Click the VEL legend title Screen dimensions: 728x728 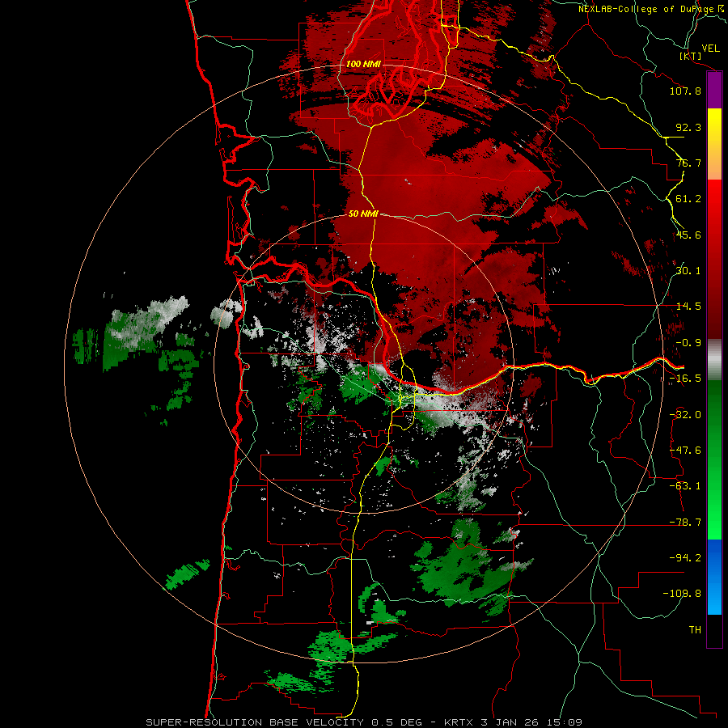coord(710,49)
